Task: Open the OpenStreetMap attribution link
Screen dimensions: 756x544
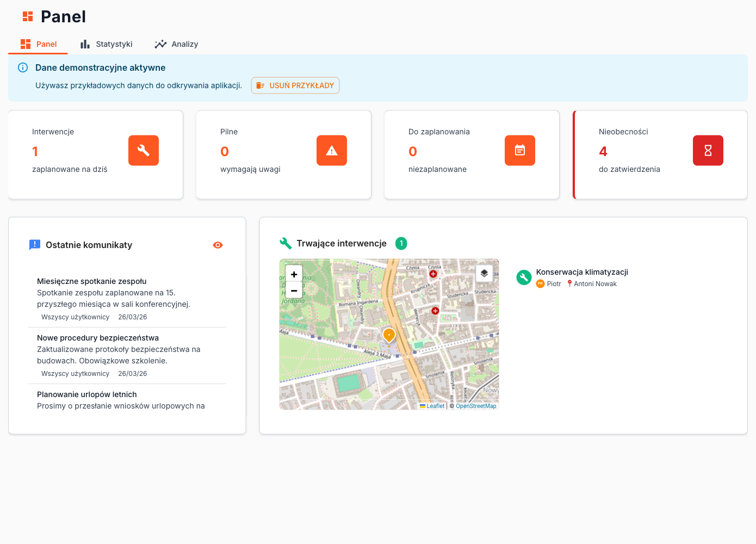Action: [x=476, y=406]
